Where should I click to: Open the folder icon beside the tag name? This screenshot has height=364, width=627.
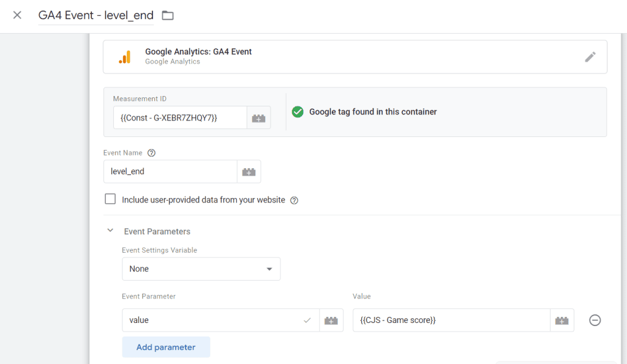[x=168, y=16]
